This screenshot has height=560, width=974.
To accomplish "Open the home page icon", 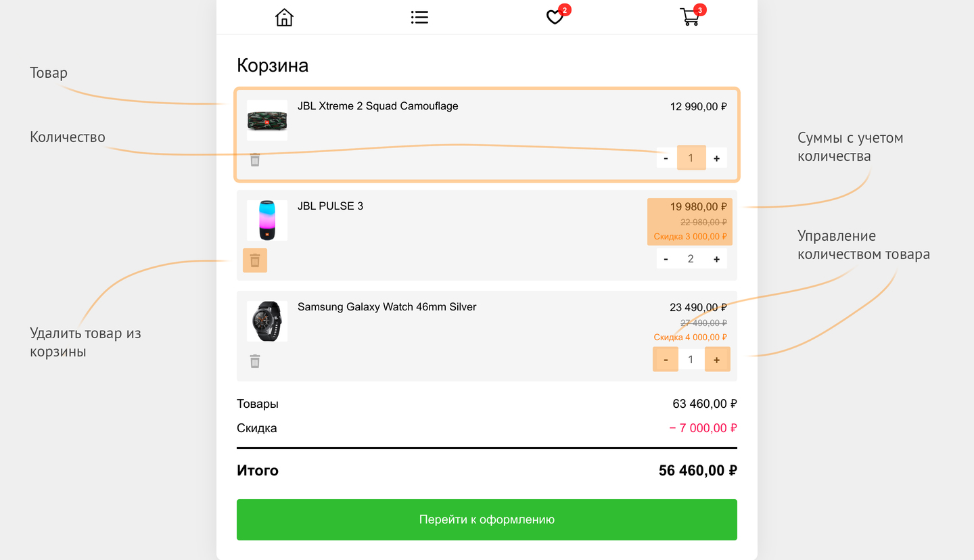I will [x=284, y=17].
